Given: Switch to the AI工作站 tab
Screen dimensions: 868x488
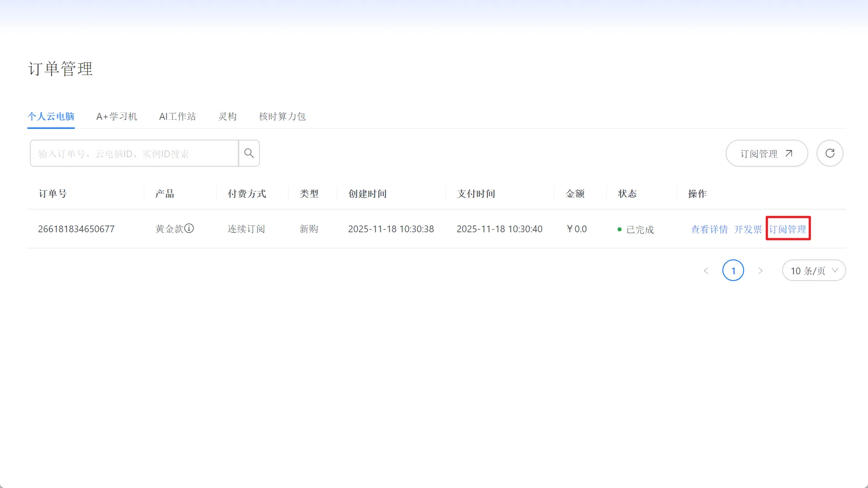Looking at the screenshot, I should 177,117.
